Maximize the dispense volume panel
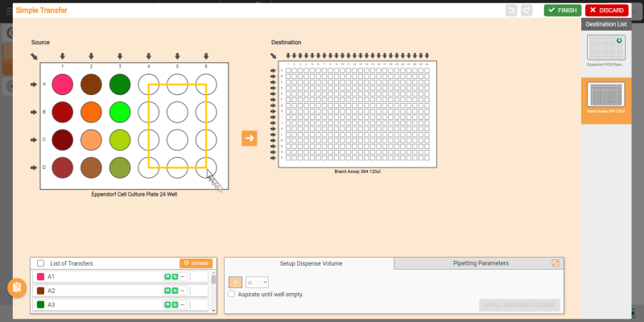The height and width of the screenshot is (322, 644). 555,263
